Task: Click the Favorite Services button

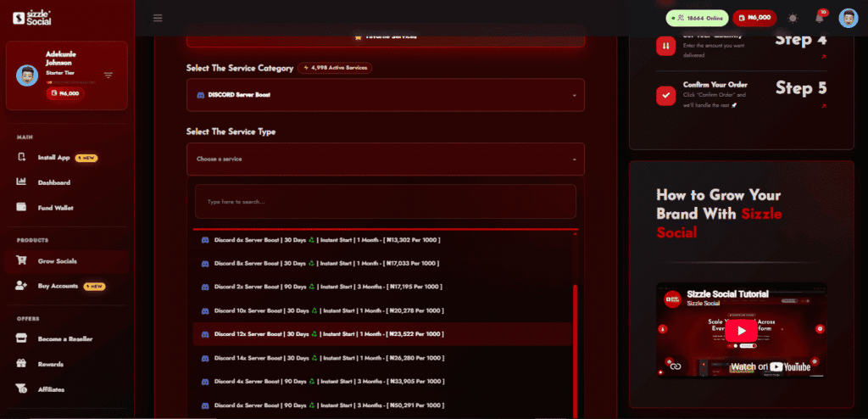Action: (386, 36)
